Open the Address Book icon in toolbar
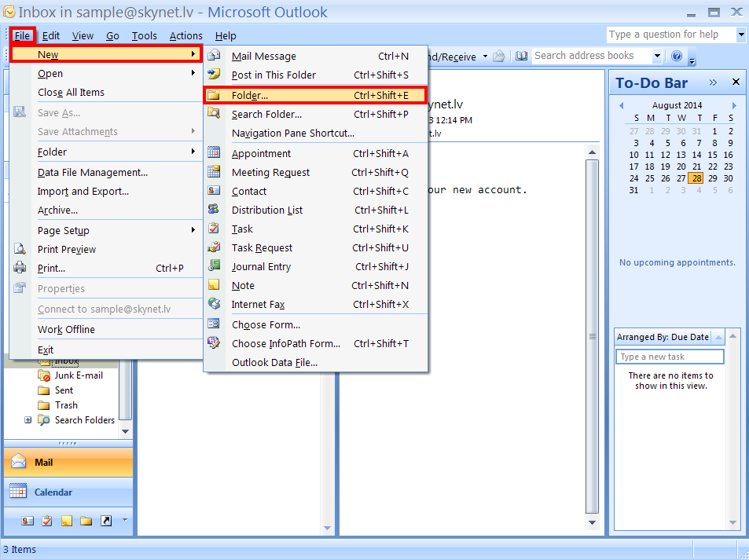This screenshot has width=749, height=560. pyautogui.click(x=521, y=56)
